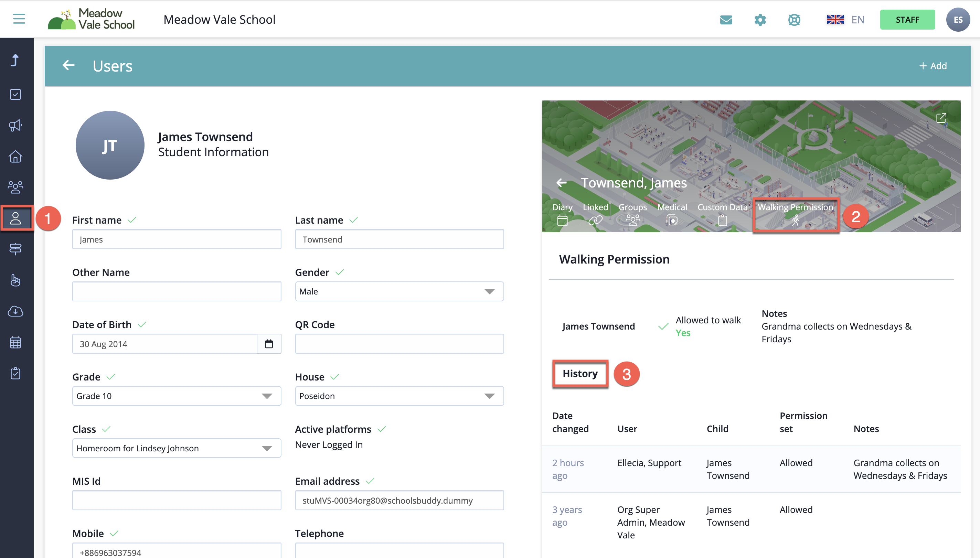Click the ES user avatar
Screen dimensions: 980x558
pyautogui.click(x=958, y=20)
